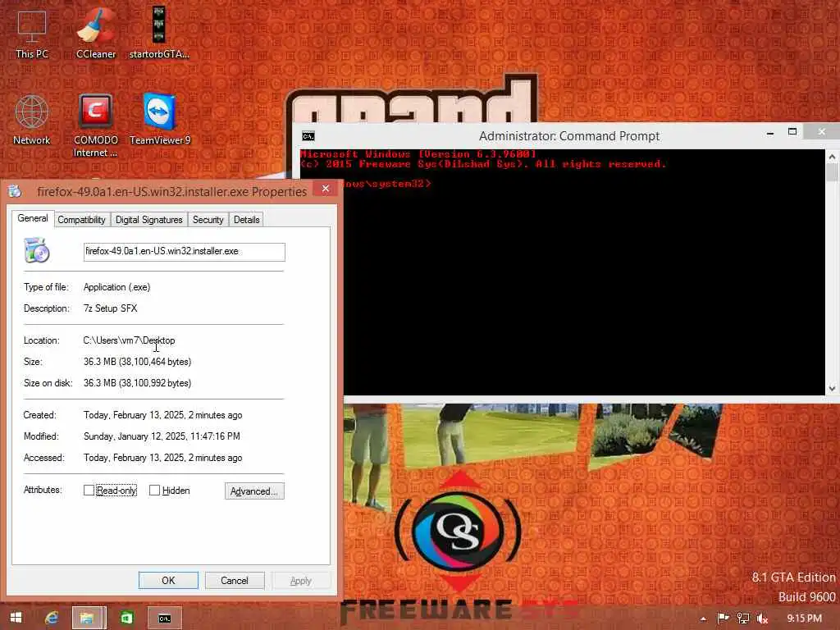The image size is (840, 630).
Task: Open the Windows Start button
Action: 16,618
